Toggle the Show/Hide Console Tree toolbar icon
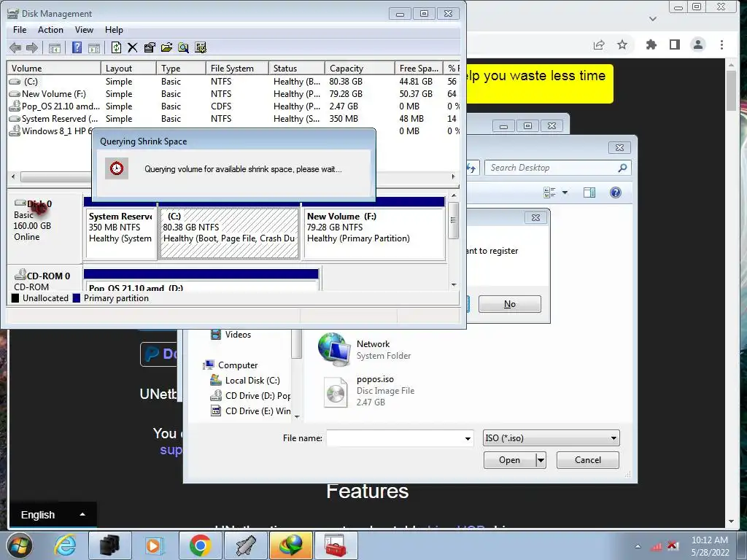The image size is (747, 560). [55, 47]
